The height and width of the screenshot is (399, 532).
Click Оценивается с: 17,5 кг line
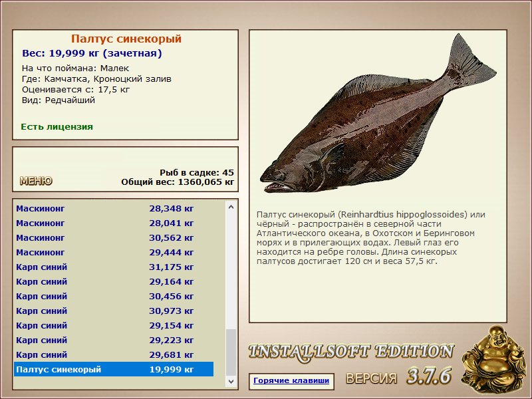[x=76, y=90]
